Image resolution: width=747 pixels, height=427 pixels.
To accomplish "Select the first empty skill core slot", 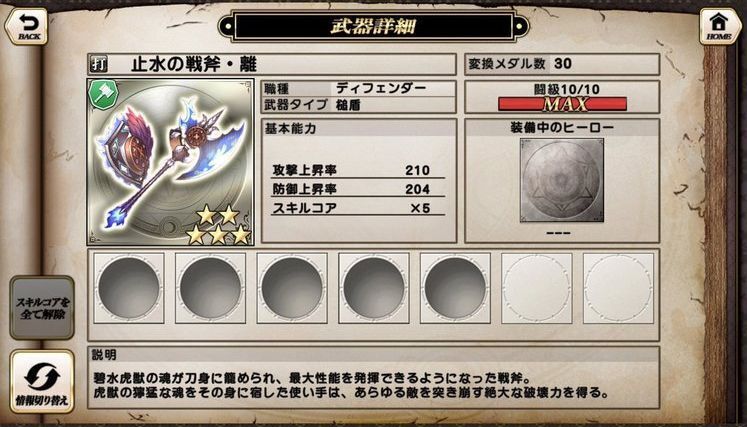I will tap(129, 288).
